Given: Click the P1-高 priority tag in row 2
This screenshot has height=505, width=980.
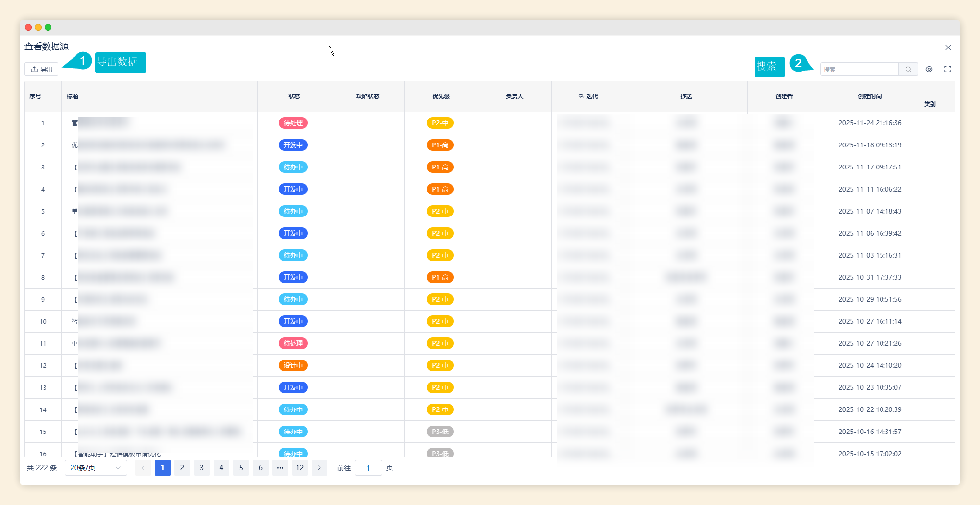Looking at the screenshot, I should [440, 145].
